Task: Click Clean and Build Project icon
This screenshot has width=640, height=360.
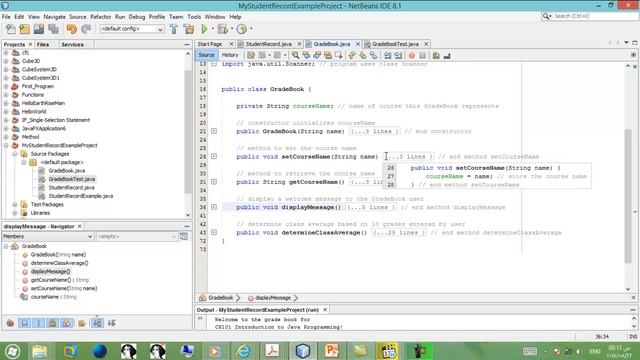Action: pos(189,29)
